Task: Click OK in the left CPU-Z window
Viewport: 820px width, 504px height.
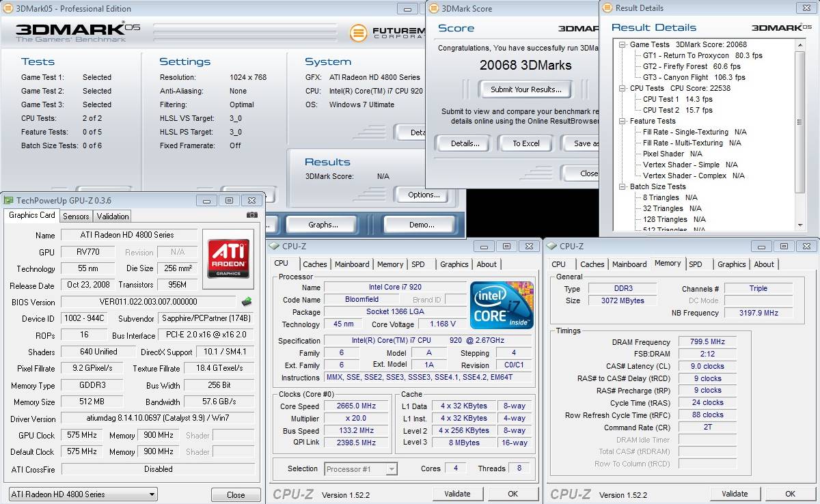Action: tap(512, 494)
